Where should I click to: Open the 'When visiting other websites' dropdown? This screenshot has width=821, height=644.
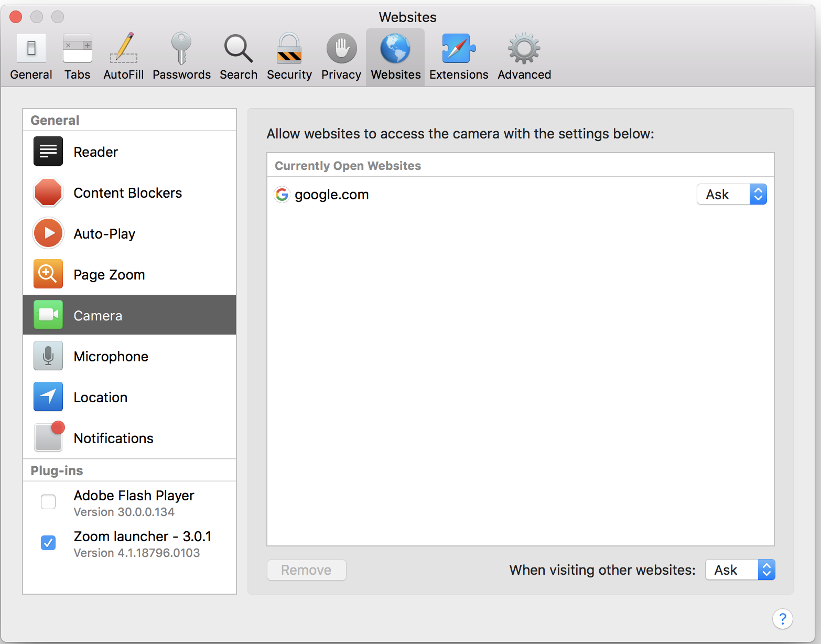740,570
